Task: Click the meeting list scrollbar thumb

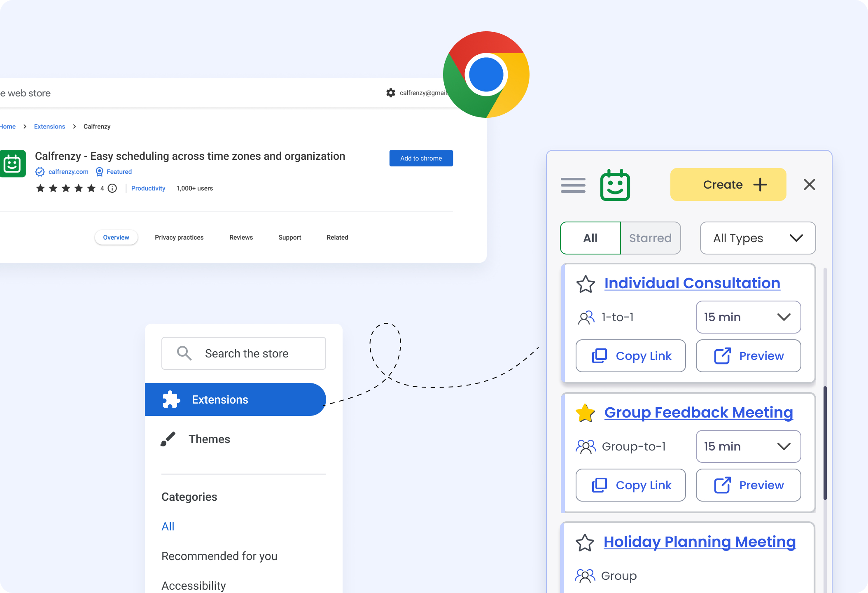Action: click(825, 443)
